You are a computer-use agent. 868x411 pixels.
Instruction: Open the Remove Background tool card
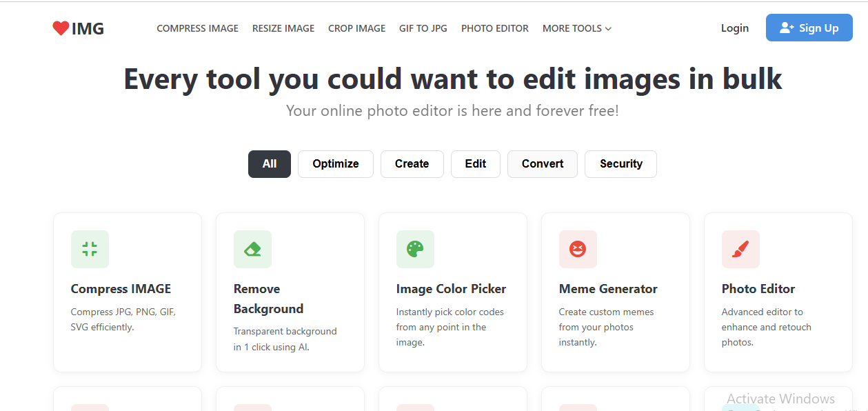290,292
